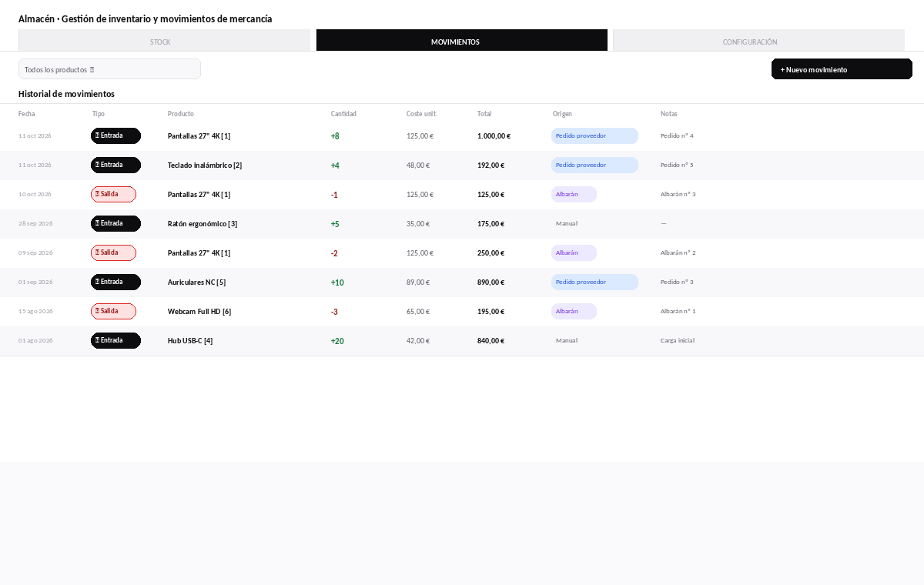Click the unit cost '89,00 €'
924x585 pixels.
[x=418, y=282]
